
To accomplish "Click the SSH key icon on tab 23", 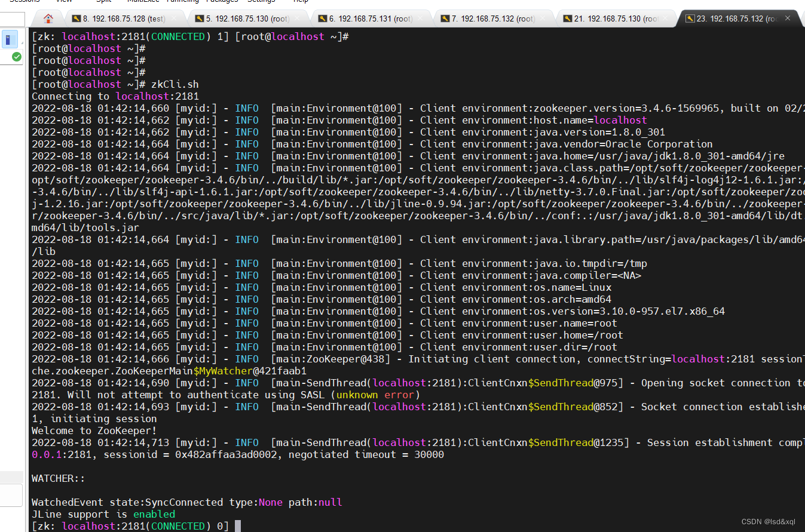I will [690, 19].
